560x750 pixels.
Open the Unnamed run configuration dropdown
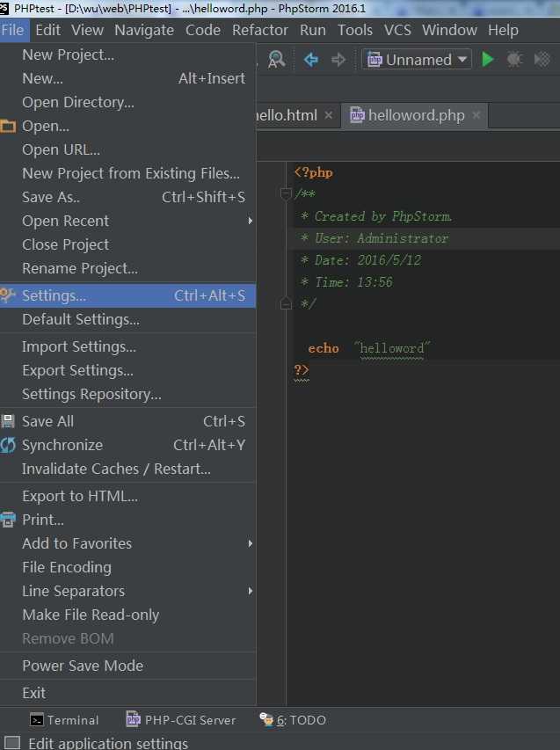[416, 59]
